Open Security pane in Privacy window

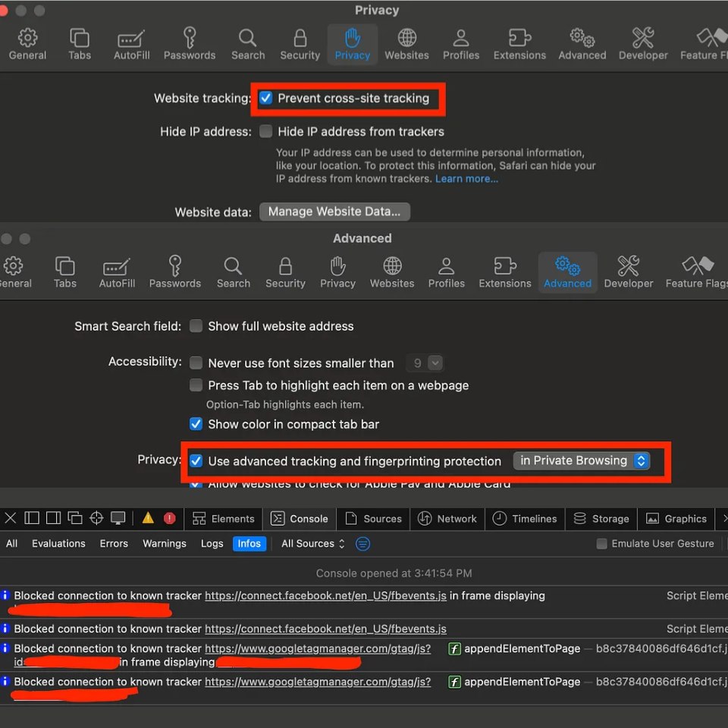(x=300, y=44)
